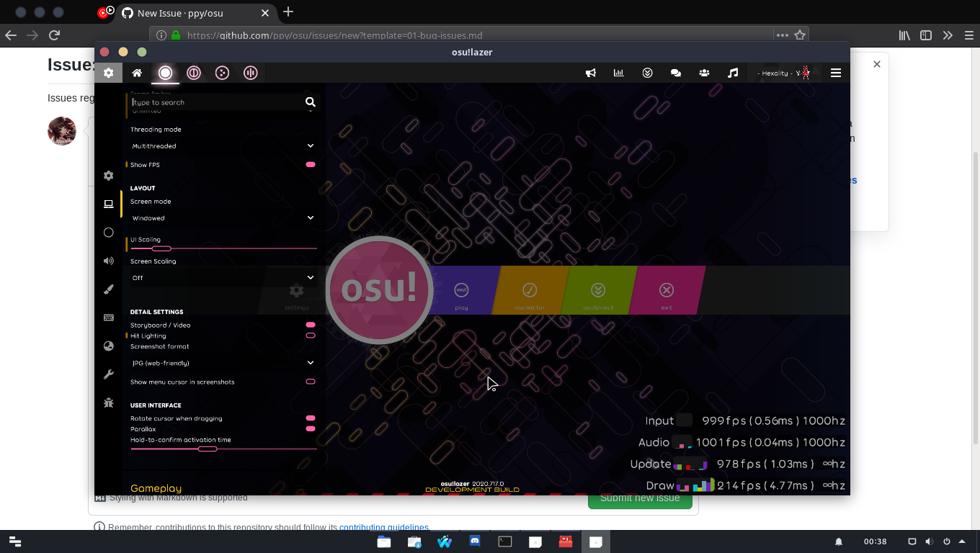Select the osu!mania ruleset icon
The height and width of the screenshot is (553, 980).
[x=250, y=72]
